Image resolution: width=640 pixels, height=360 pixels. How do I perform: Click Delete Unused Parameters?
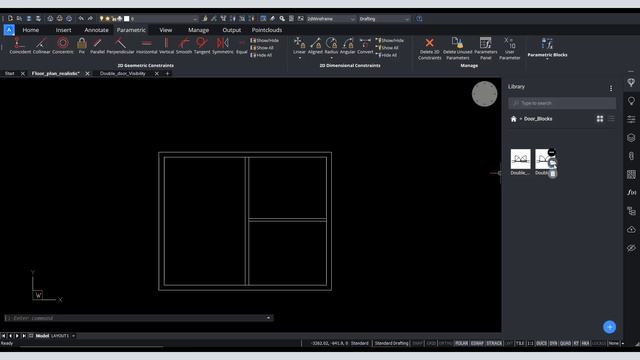[457, 48]
